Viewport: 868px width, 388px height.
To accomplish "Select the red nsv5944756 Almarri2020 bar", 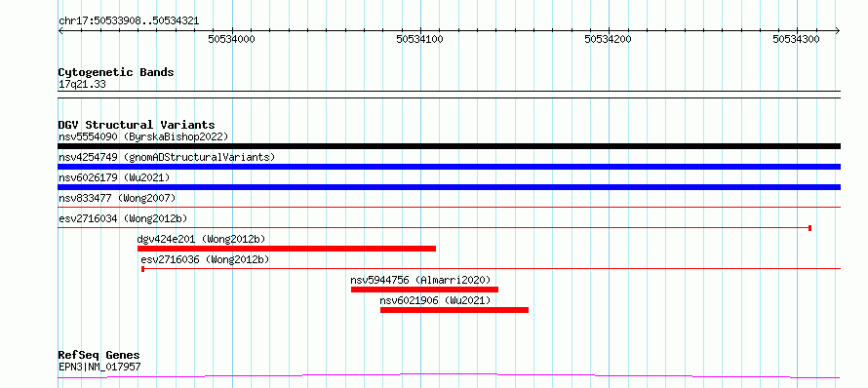I will [x=424, y=290].
